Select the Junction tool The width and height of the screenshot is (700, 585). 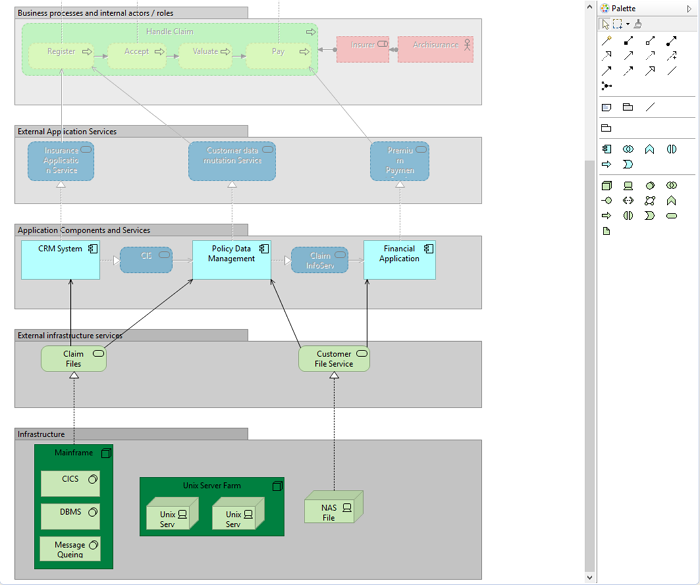point(606,86)
